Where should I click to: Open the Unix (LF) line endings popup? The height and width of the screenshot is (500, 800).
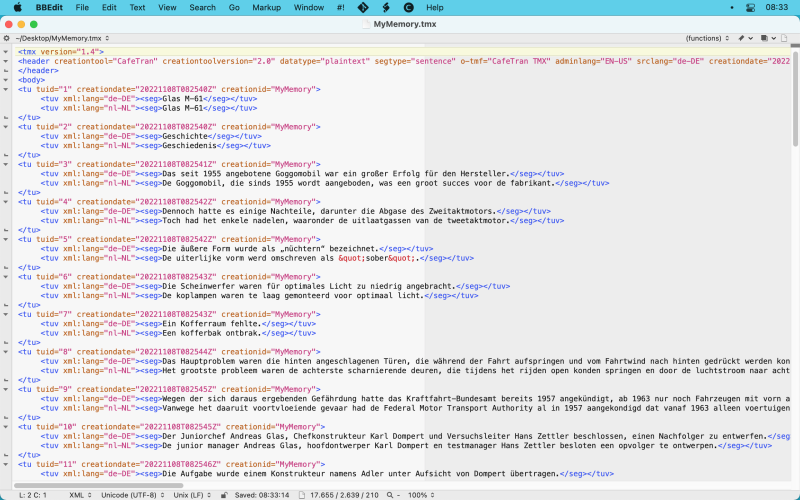[x=193, y=495]
